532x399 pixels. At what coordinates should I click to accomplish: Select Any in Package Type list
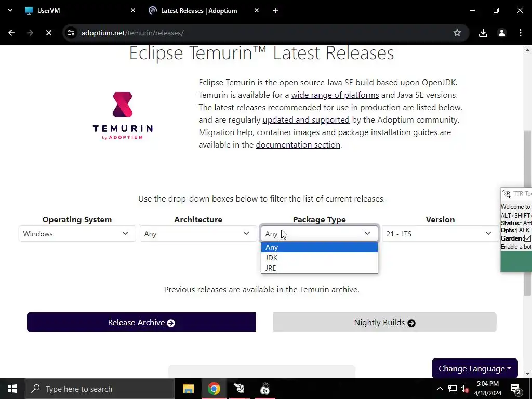click(320, 247)
